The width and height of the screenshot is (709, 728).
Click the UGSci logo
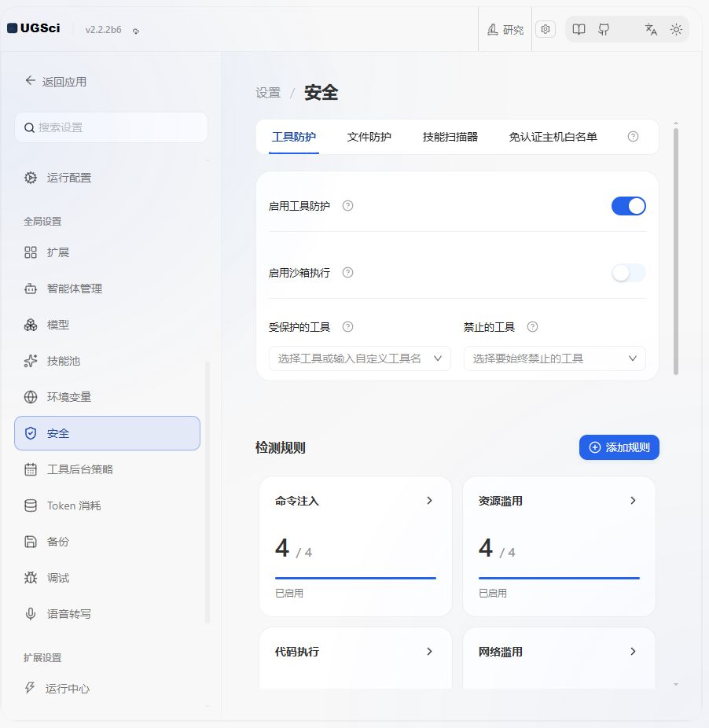click(34, 28)
